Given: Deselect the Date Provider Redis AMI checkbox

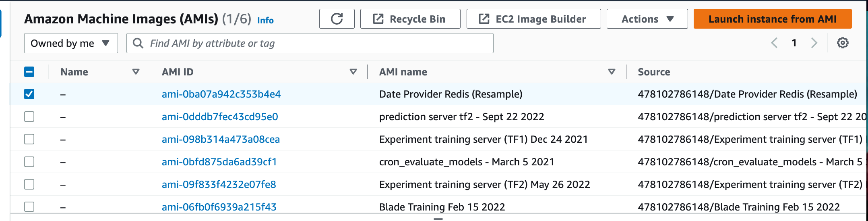Looking at the screenshot, I should 29,94.
